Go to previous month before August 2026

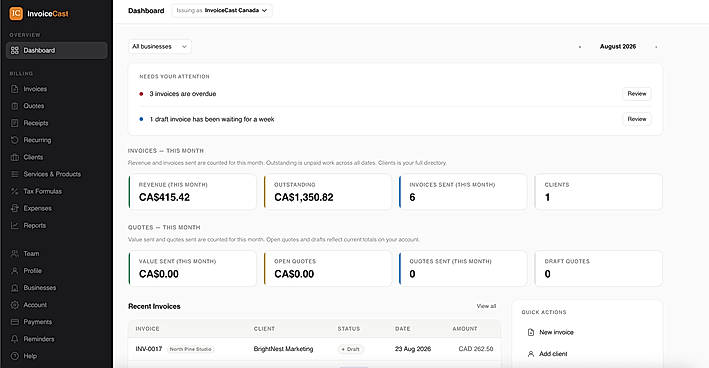580,47
